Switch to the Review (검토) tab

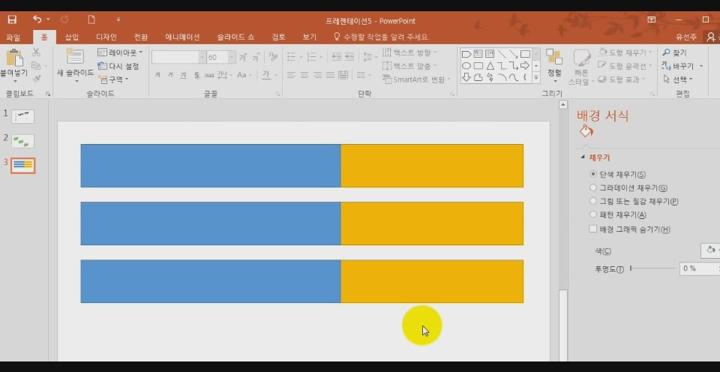pyautogui.click(x=278, y=37)
